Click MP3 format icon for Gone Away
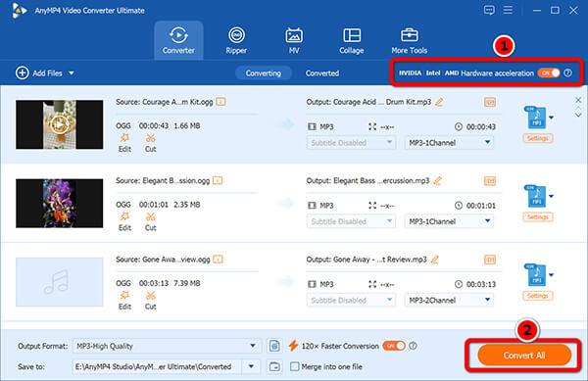Viewport: 588px width, 381px height. [535, 275]
